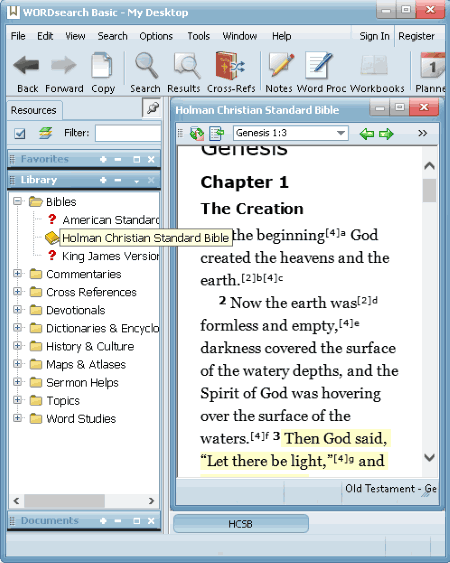Click the document with green arrow icon
The height and width of the screenshot is (563, 450).
[x=217, y=134]
